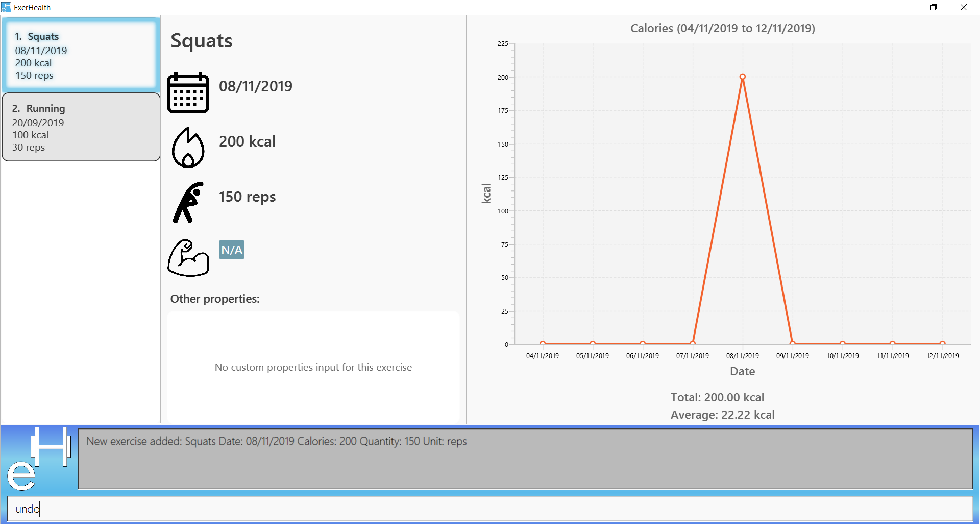Click the Date axis label
980x524 pixels.
(x=743, y=371)
